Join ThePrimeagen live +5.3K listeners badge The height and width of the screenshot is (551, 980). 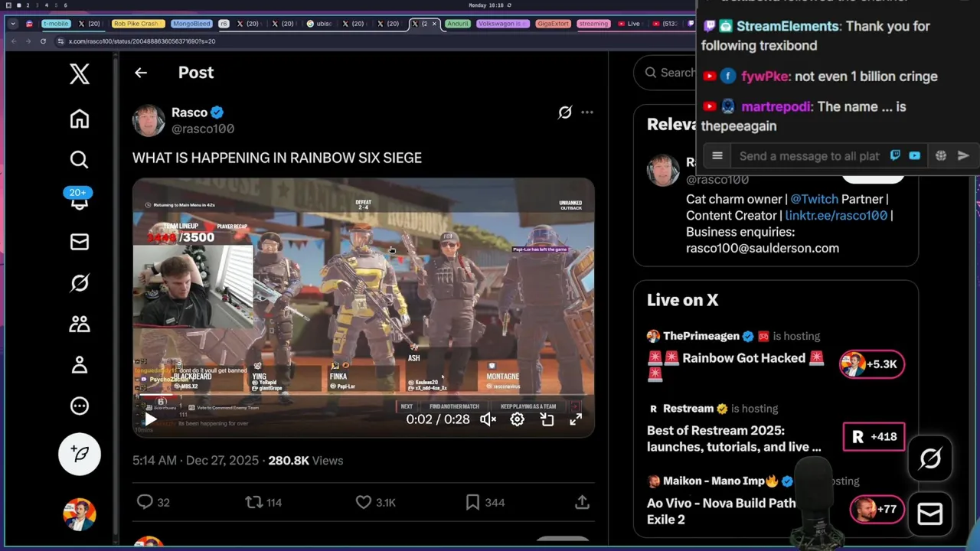[872, 364]
